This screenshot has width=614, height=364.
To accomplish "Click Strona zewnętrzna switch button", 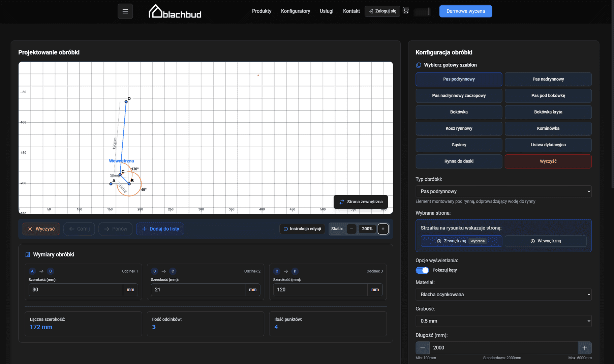I will [x=361, y=202].
